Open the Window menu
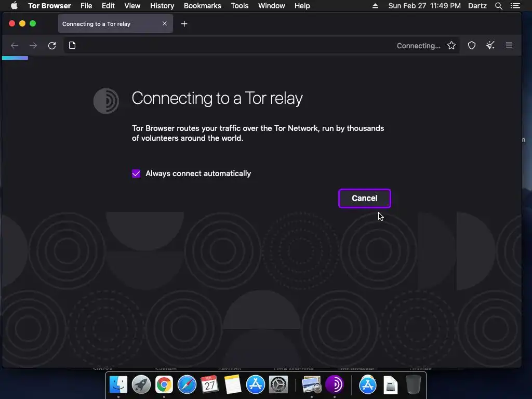 [x=271, y=6]
